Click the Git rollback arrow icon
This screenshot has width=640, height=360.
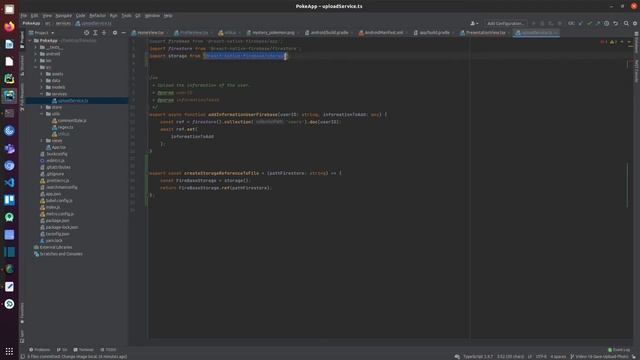[616, 24]
